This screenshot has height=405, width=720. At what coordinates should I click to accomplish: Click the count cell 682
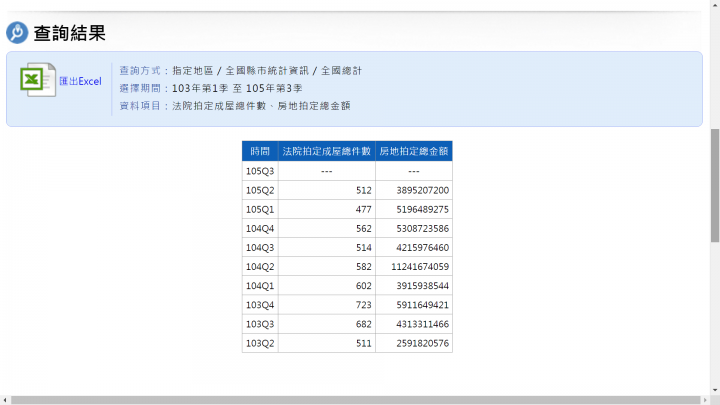tap(326, 324)
